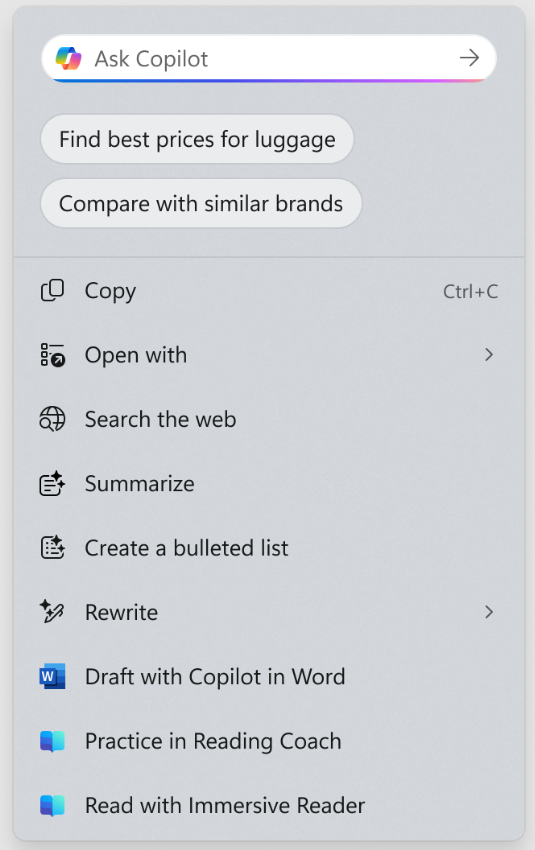Click the Summarize sparkle icon
Viewport: 535px width, 850px height.
coord(52,484)
